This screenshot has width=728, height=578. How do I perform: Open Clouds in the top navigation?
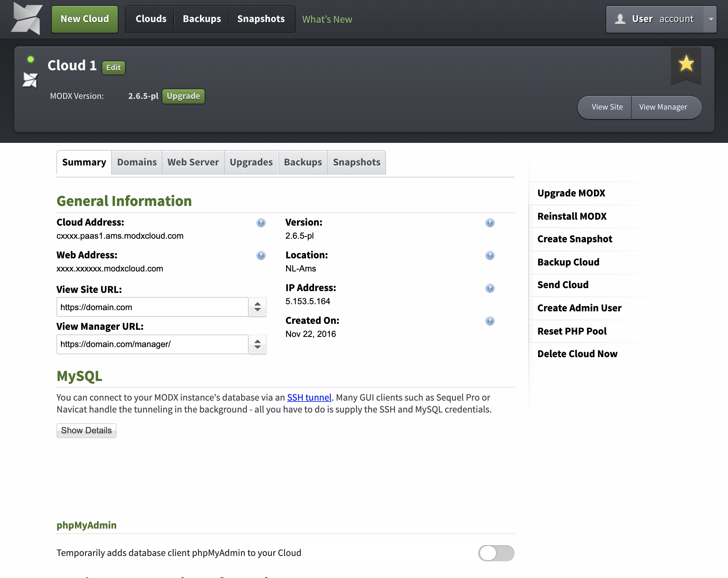coord(151,19)
